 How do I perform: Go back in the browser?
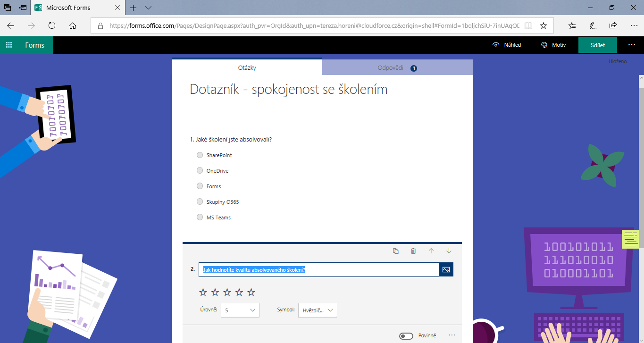(10, 25)
